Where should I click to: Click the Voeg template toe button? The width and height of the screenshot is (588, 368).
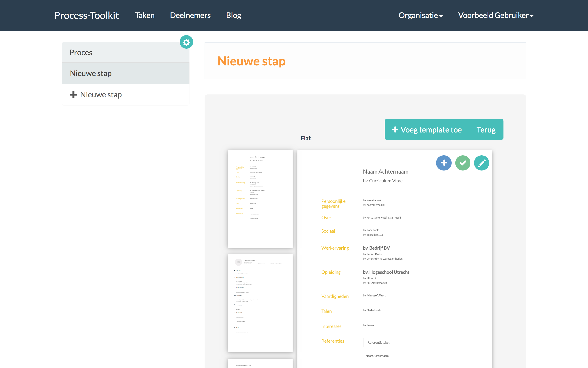point(427,129)
